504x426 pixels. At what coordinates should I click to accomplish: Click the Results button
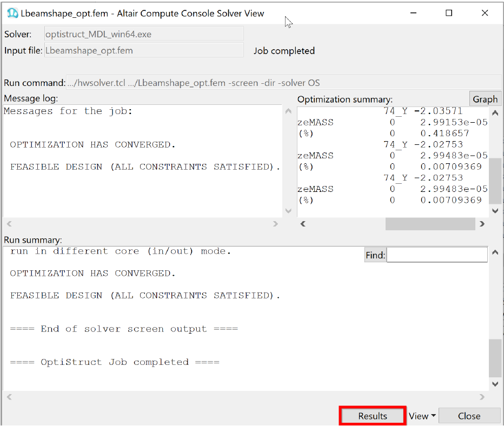(x=373, y=416)
